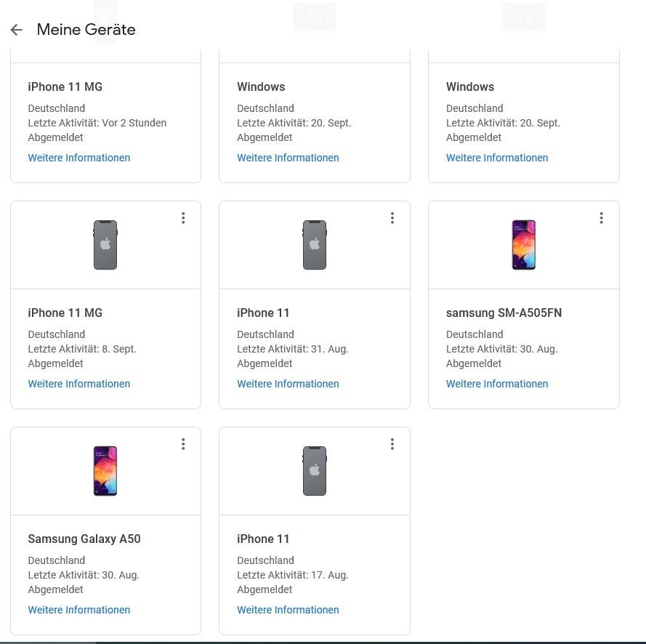
Task: Open three-dot menu on Samsung Galaxy A50 card
Action: [x=183, y=444]
